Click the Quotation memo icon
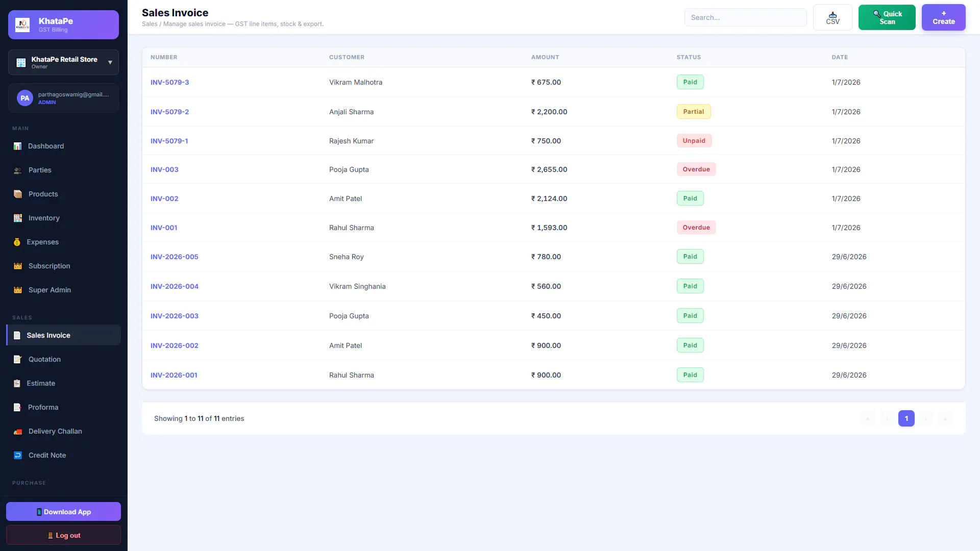 point(18,359)
